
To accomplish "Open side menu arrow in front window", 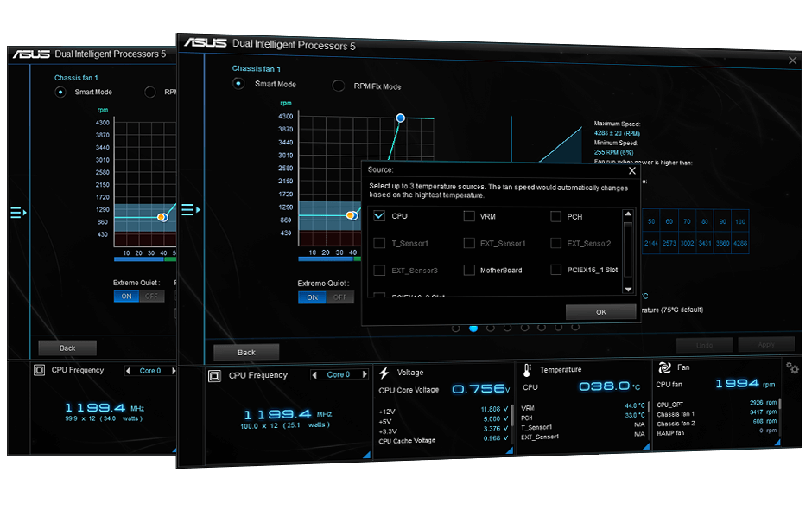I will point(191,210).
